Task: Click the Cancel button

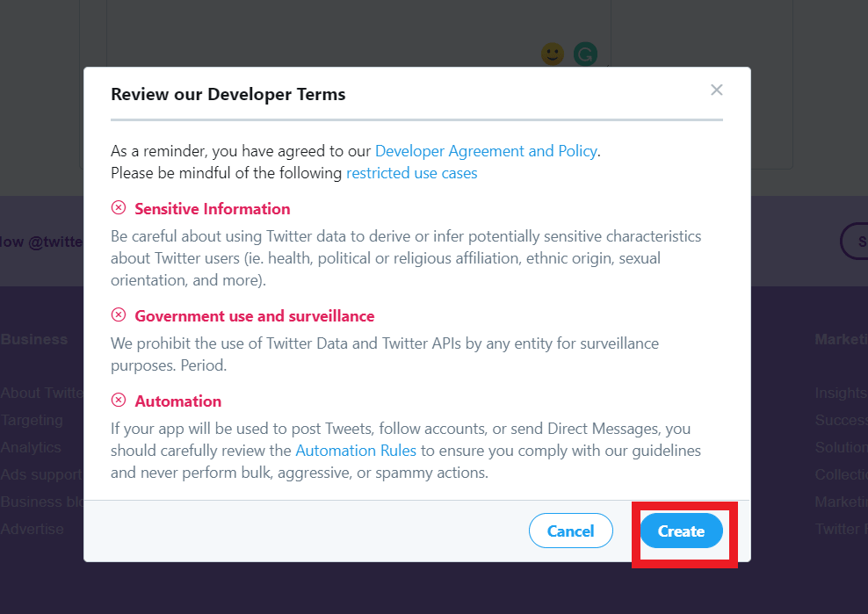Action: (x=571, y=531)
